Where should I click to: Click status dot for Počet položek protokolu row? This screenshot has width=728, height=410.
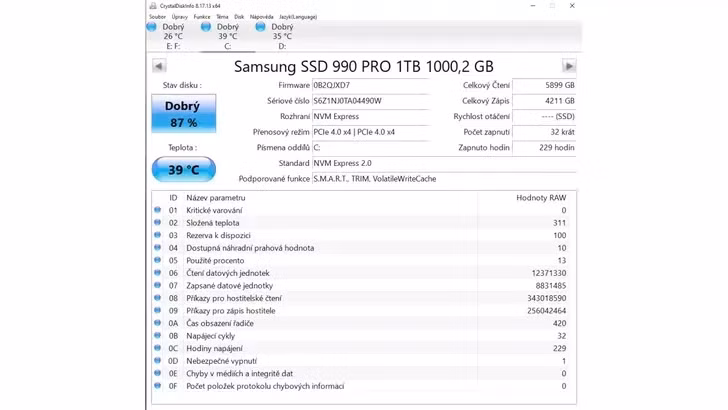tap(158, 385)
